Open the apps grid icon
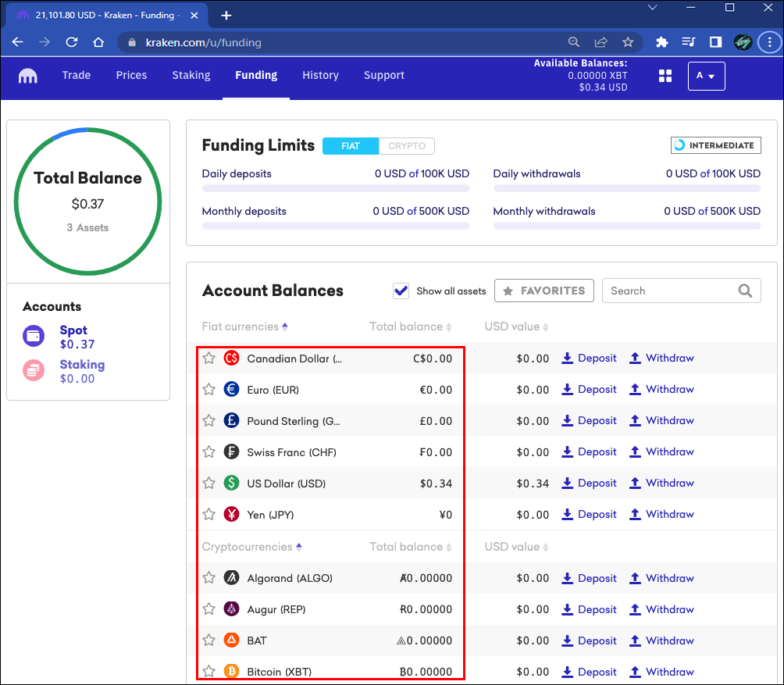Viewport: 784px width, 685px height. point(665,76)
